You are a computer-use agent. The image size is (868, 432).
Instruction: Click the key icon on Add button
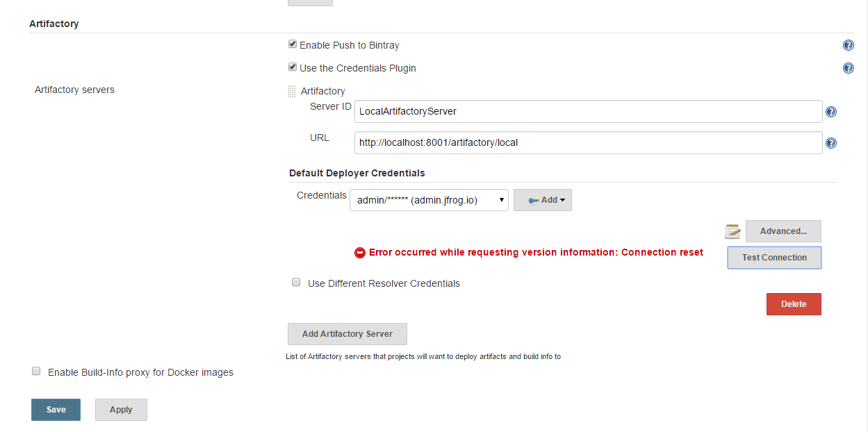(x=533, y=200)
